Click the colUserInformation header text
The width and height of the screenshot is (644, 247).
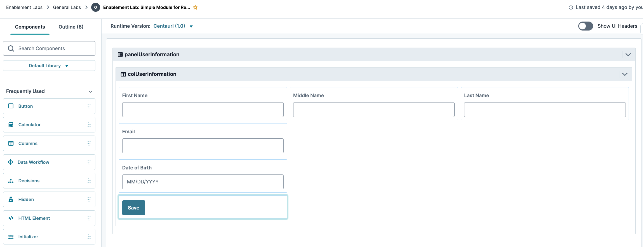(152, 74)
